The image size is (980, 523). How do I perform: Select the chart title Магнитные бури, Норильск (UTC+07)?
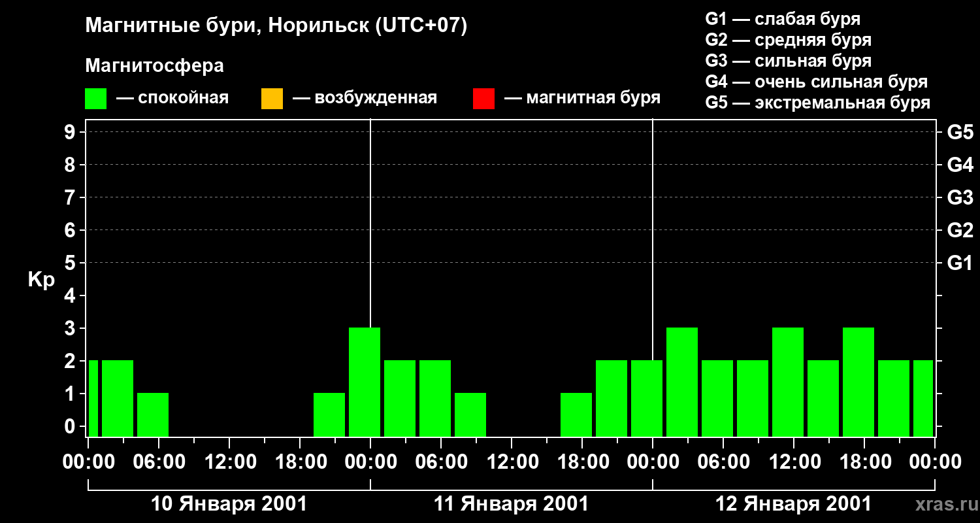(x=276, y=26)
